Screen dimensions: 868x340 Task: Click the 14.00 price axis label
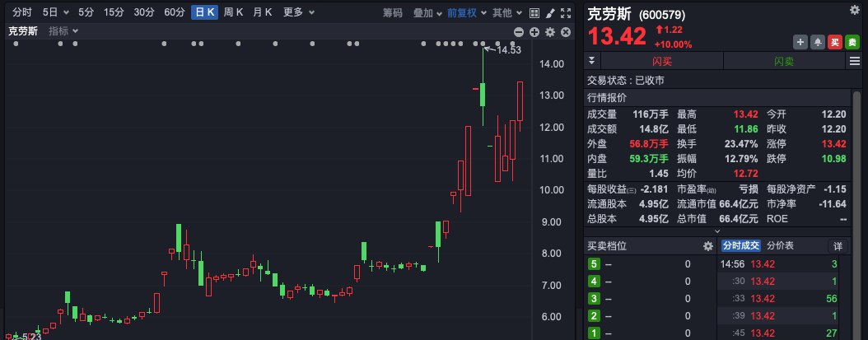pos(552,63)
